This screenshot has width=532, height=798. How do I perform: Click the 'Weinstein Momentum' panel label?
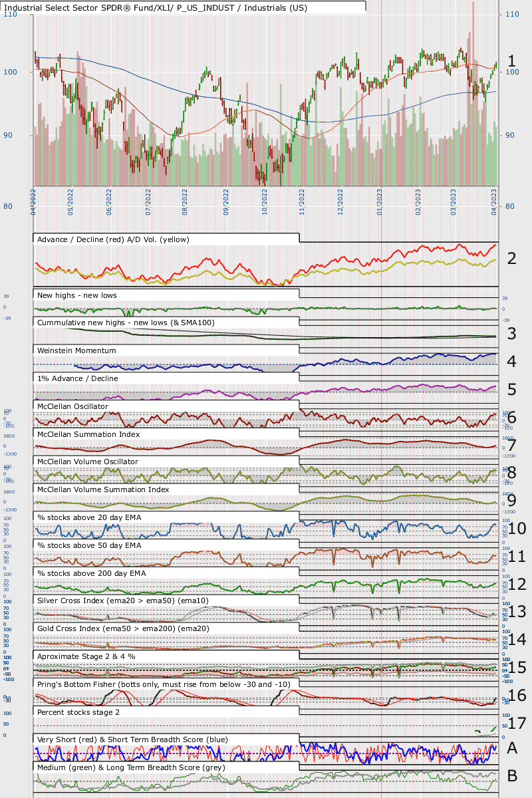(77, 350)
